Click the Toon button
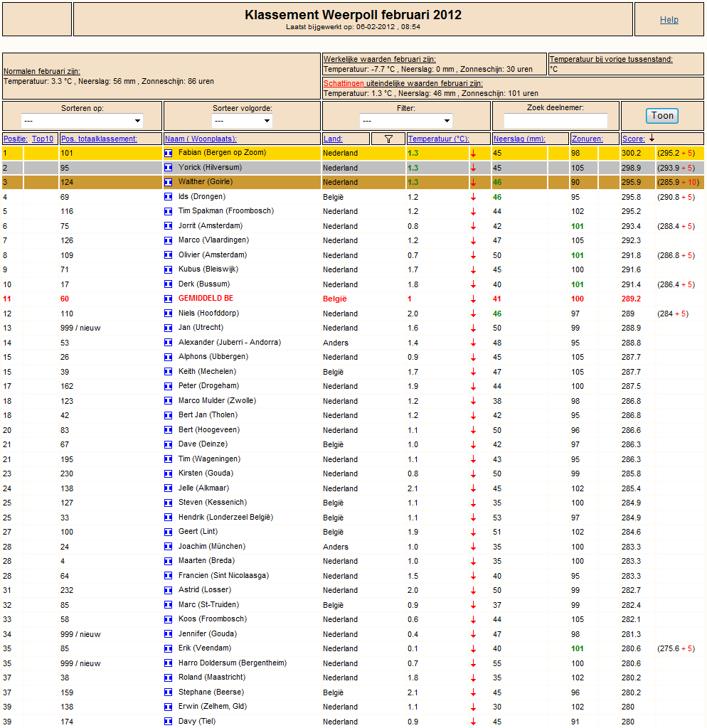This screenshot has width=707, height=728. click(x=662, y=116)
